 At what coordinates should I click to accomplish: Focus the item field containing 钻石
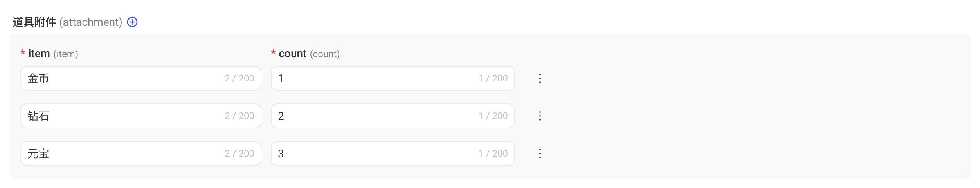[x=141, y=116]
